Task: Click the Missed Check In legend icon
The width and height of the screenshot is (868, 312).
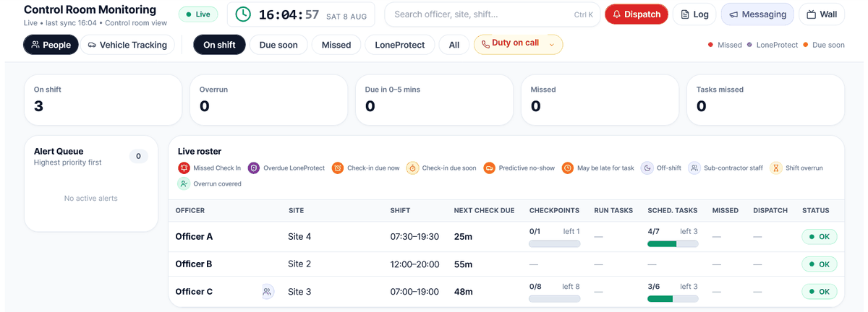Action: pos(184,168)
